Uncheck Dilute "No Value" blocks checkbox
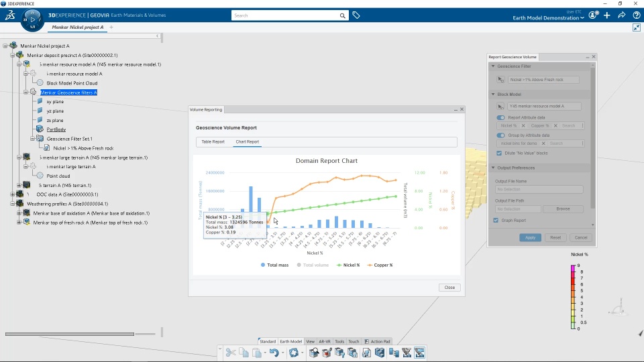 click(499, 153)
